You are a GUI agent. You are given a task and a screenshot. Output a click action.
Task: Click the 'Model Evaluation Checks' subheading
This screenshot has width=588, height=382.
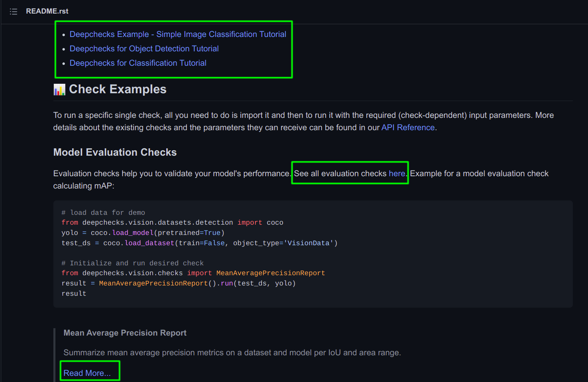coord(115,152)
